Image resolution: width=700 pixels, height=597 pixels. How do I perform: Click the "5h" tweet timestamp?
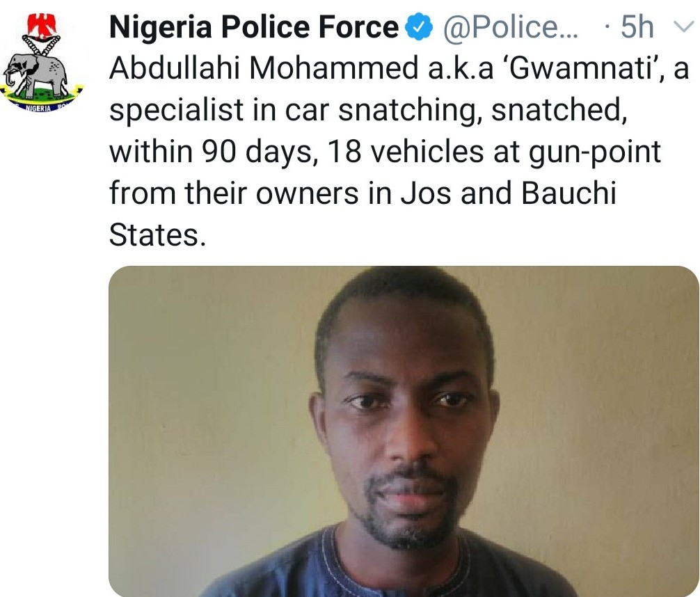[x=637, y=27]
